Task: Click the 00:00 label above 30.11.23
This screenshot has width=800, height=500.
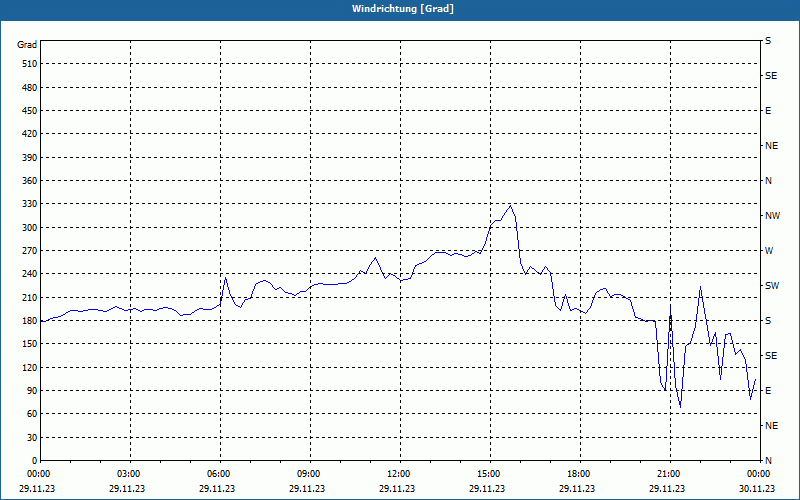Action: click(759, 474)
